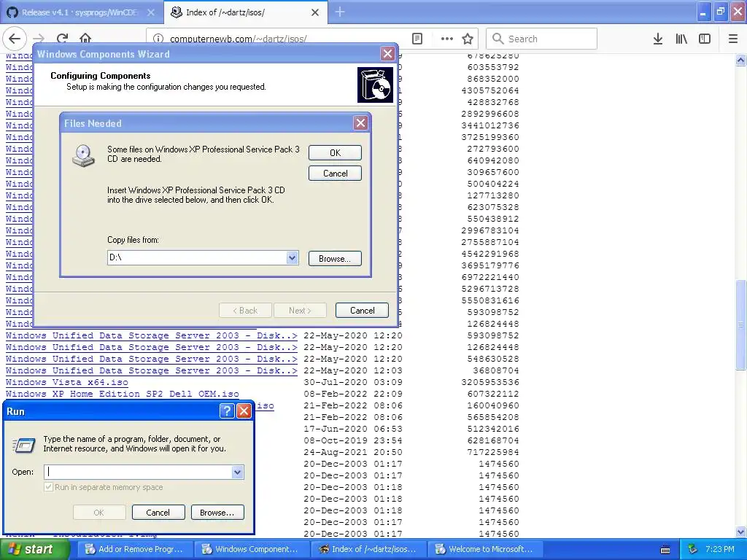Click file size 717225984 in listing
The height and width of the screenshot is (560, 747).
[493, 452]
